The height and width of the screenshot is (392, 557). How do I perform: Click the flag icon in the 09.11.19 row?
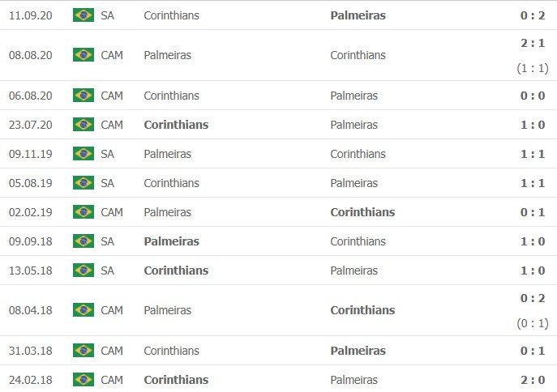point(83,154)
